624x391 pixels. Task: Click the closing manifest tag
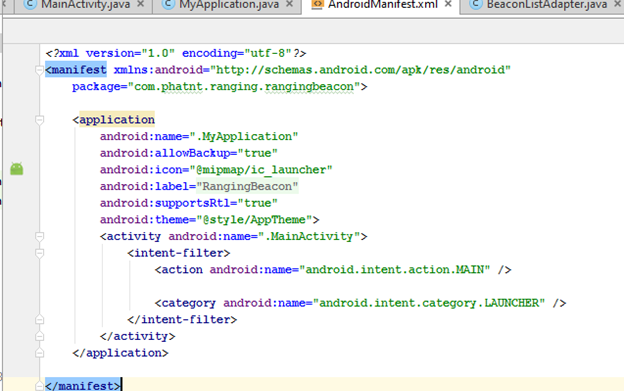[83, 386]
